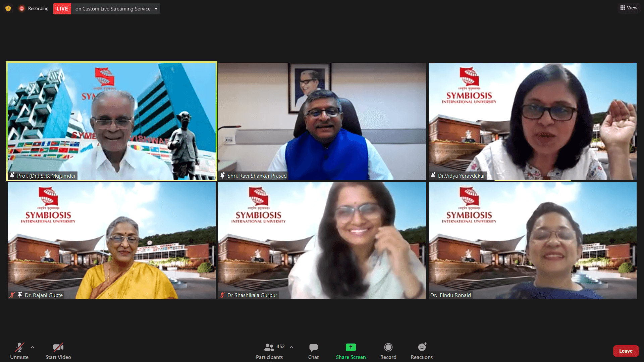The image size is (644, 362).
Task: Click green Share Screen icon
Action: pyautogui.click(x=351, y=347)
